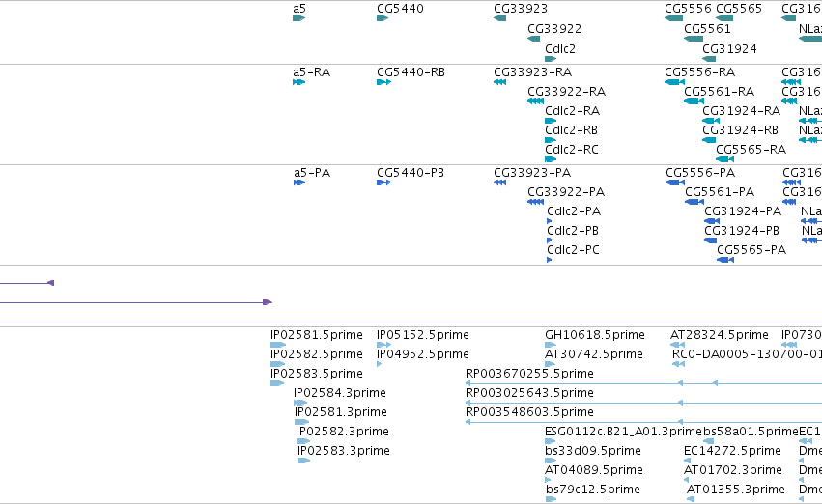This screenshot has width=822, height=504.
Task: Click the short purple left-pointing arrowhead
Action: click(51, 283)
